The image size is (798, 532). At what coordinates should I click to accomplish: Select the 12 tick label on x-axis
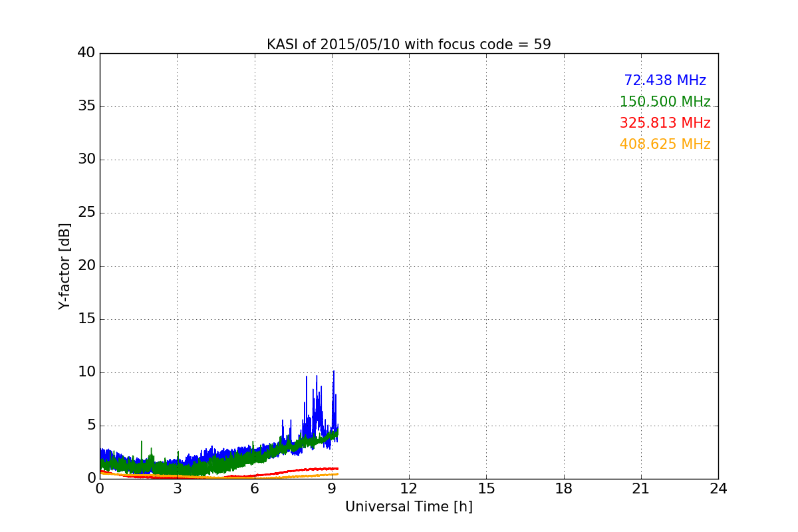pos(408,489)
